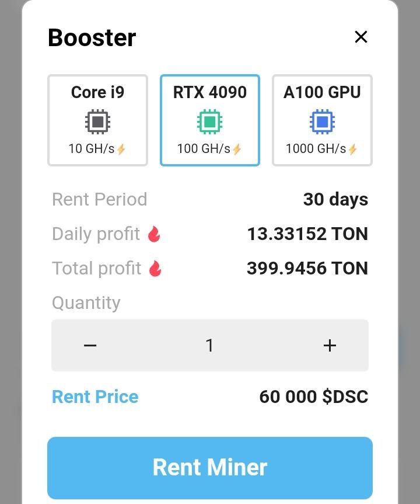
Task: Click the lightning bolt next to 10 GH/s
Action: point(121,149)
